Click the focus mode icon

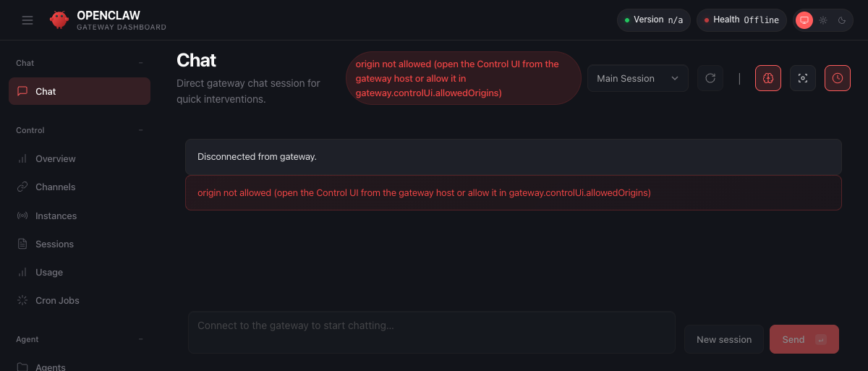(803, 78)
